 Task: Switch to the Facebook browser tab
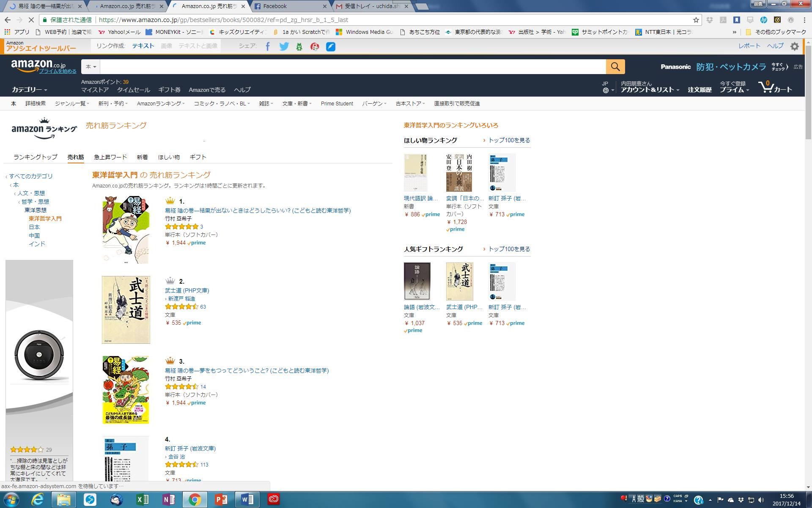290,6
